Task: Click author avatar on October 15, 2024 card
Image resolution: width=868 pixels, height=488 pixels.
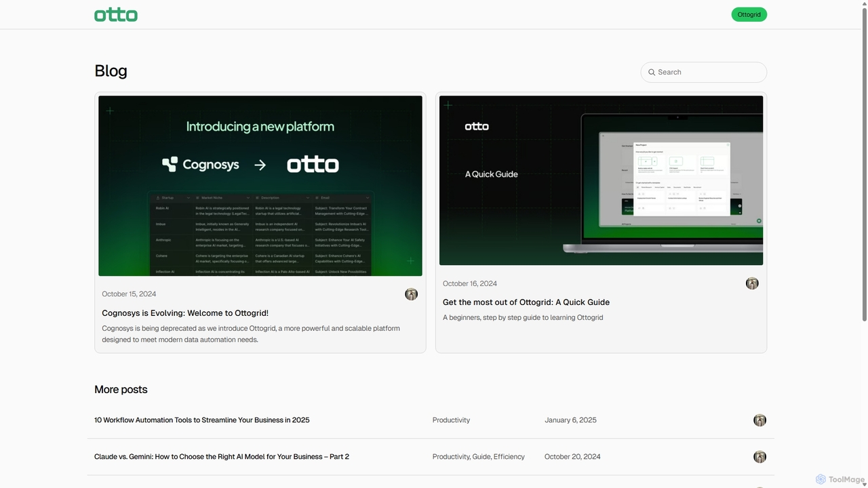Action: tap(411, 294)
